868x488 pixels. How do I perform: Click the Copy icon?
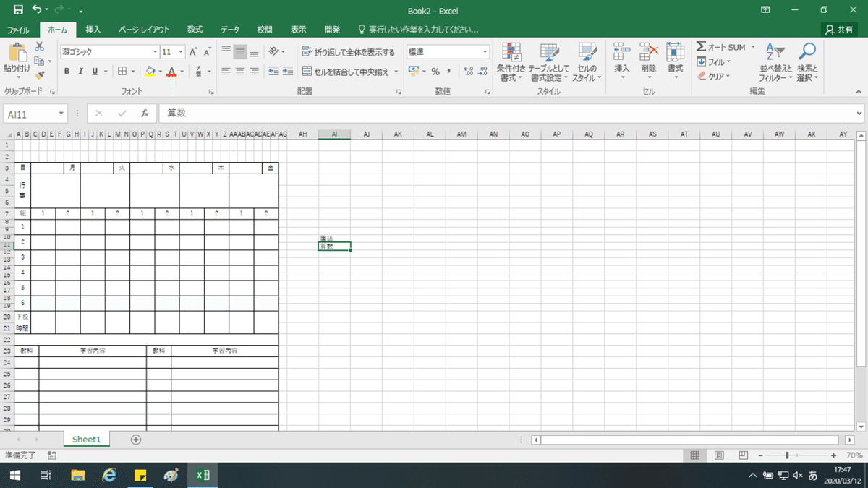point(39,61)
